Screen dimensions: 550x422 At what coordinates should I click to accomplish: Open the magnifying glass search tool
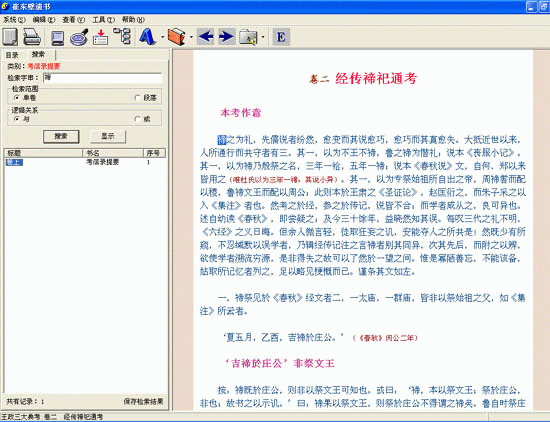coord(79,37)
